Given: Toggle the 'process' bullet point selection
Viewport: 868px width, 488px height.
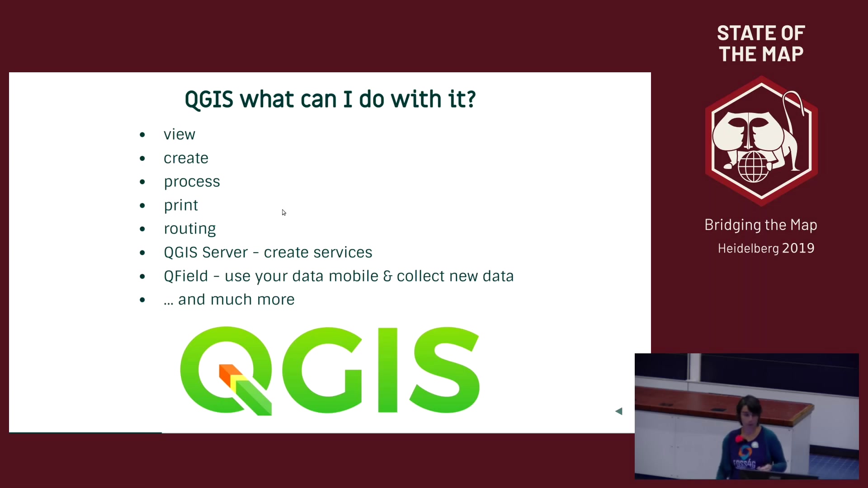Looking at the screenshot, I should click(191, 181).
